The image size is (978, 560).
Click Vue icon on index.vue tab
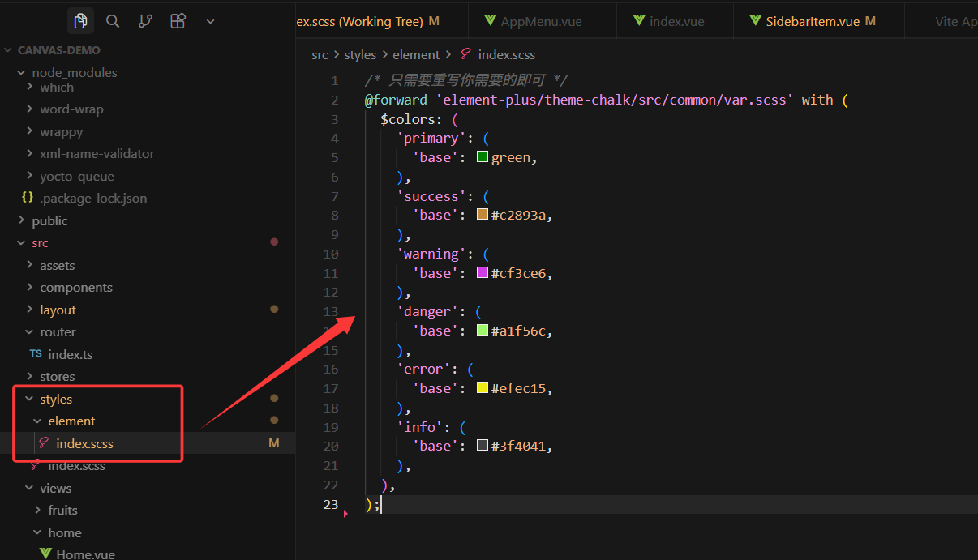click(639, 21)
